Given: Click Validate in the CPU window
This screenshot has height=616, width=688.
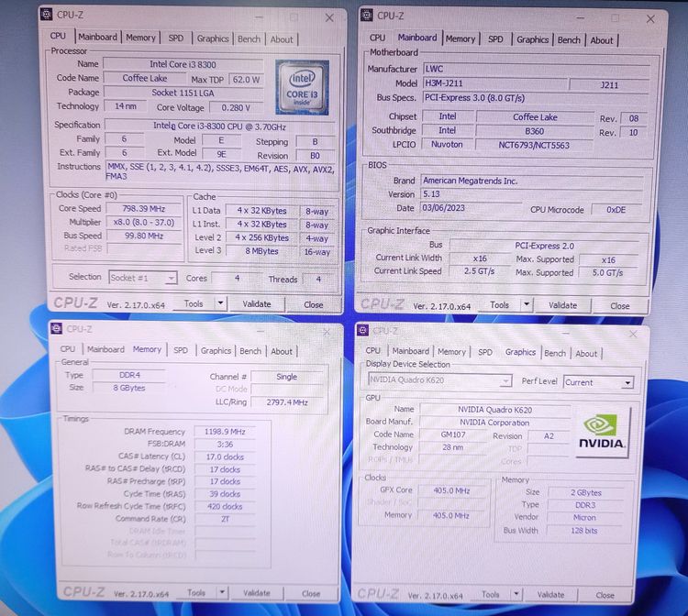Looking at the screenshot, I should click(257, 303).
